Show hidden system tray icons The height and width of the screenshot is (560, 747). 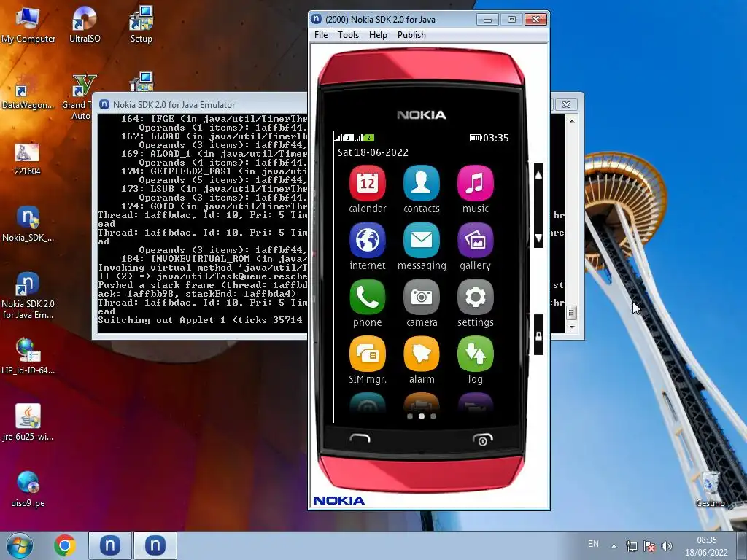tap(614, 546)
